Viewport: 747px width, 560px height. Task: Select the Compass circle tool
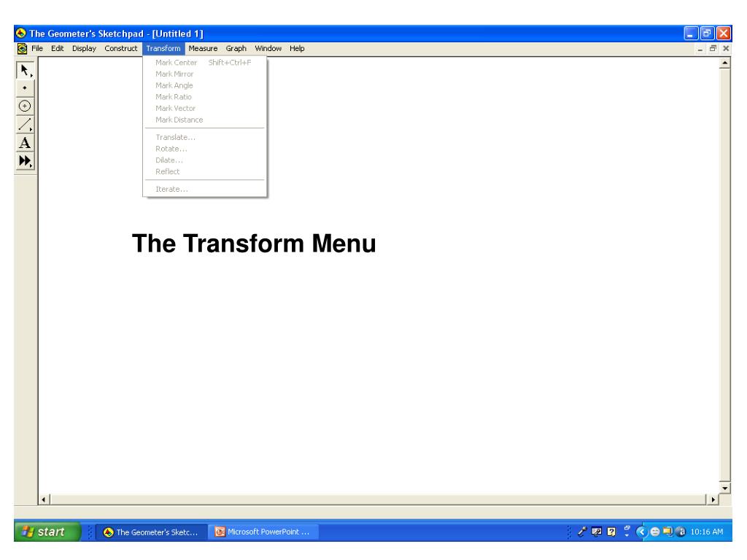click(x=25, y=106)
